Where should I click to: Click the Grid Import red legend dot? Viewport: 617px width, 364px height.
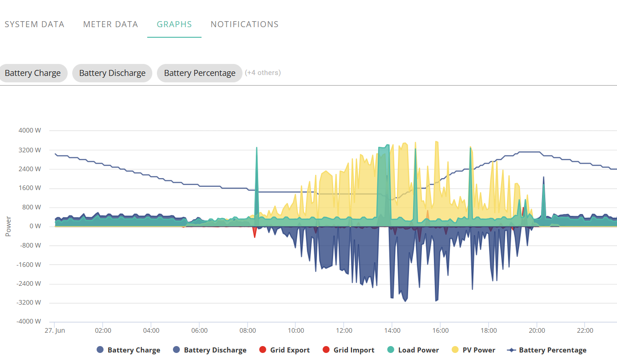pos(326,350)
